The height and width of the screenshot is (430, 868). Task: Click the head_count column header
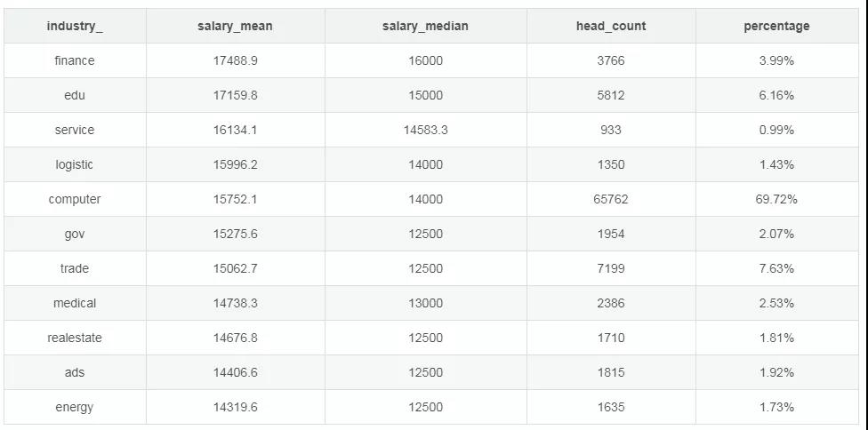(611, 26)
